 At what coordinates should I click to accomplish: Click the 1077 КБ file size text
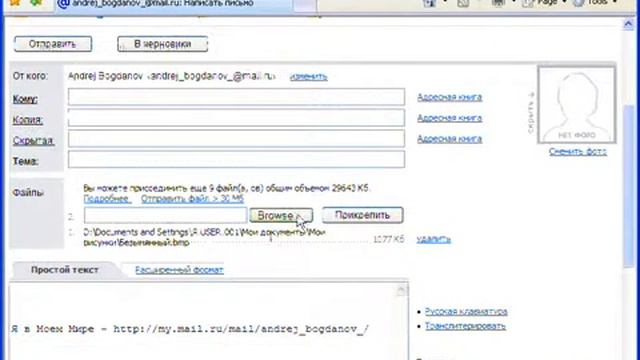point(389,239)
